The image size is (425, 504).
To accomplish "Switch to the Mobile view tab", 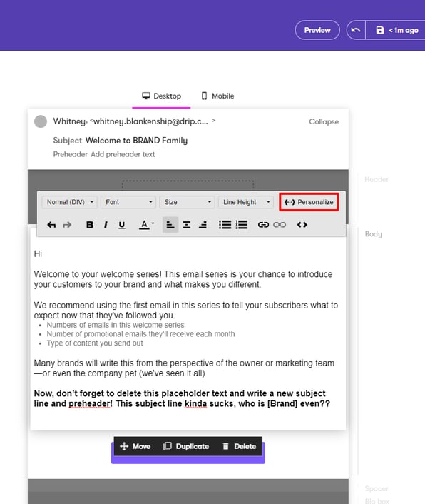I will pyautogui.click(x=217, y=96).
